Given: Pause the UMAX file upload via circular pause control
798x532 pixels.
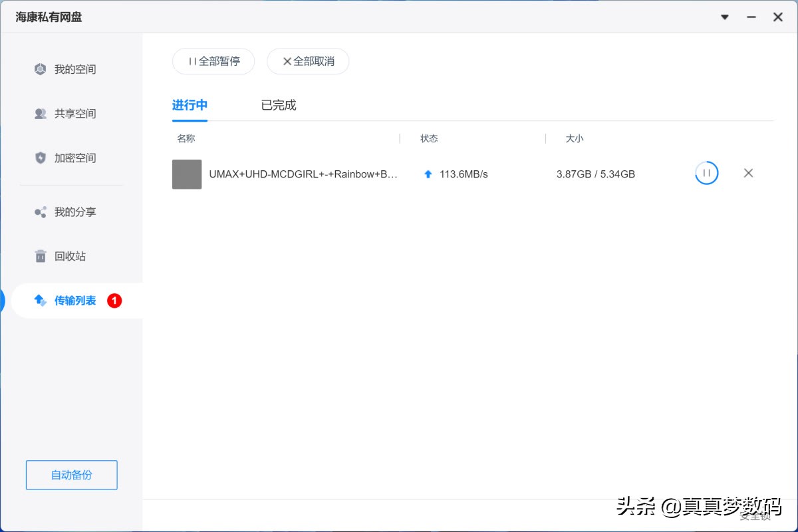Looking at the screenshot, I should [x=706, y=173].
